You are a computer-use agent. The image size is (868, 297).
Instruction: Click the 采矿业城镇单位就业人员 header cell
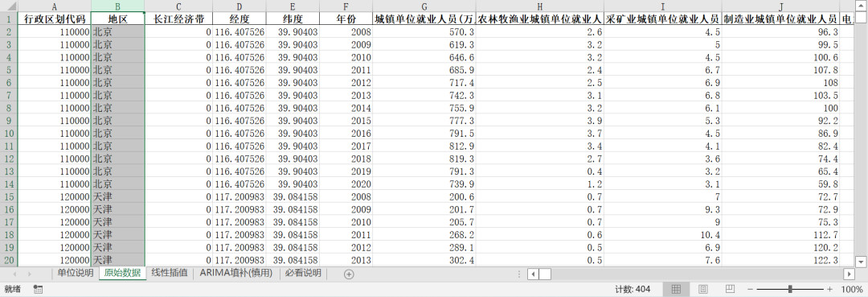pyautogui.click(x=662, y=19)
